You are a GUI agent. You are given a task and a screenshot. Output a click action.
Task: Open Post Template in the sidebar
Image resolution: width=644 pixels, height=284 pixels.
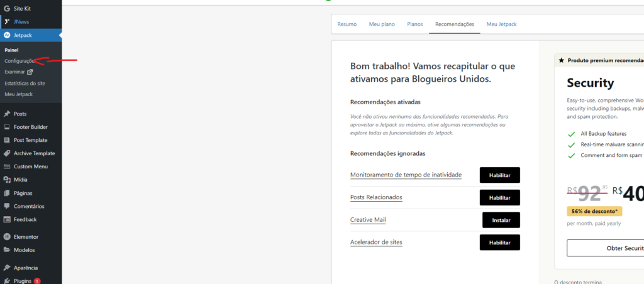click(x=31, y=140)
